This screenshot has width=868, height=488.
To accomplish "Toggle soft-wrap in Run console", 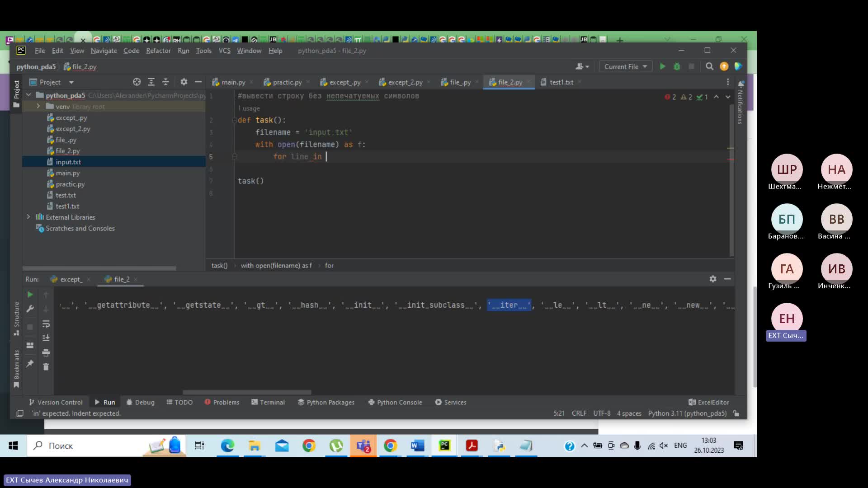I will [46, 324].
